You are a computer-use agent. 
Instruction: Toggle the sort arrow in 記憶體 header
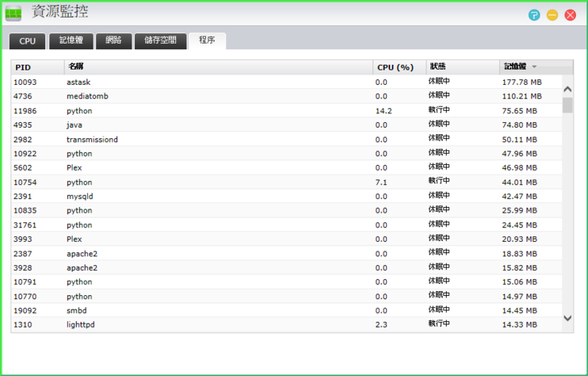(535, 67)
